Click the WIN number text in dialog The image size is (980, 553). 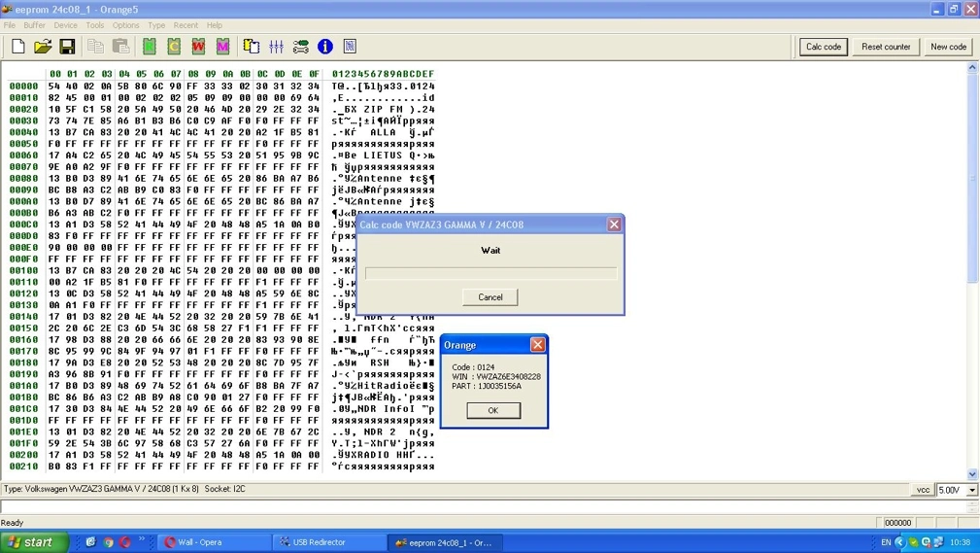[496, 376]
